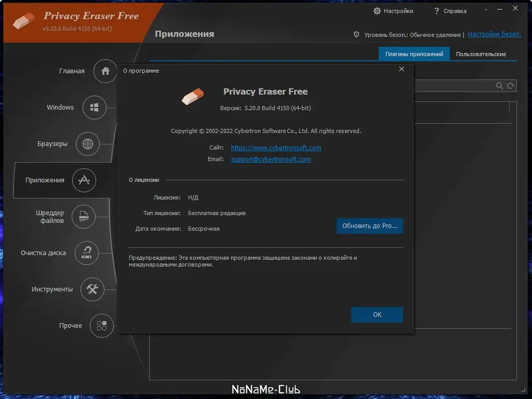This screenshot has height=399, width=532.
Task: Switch to Плагины приложений tab
Action: tap(414, 54)
